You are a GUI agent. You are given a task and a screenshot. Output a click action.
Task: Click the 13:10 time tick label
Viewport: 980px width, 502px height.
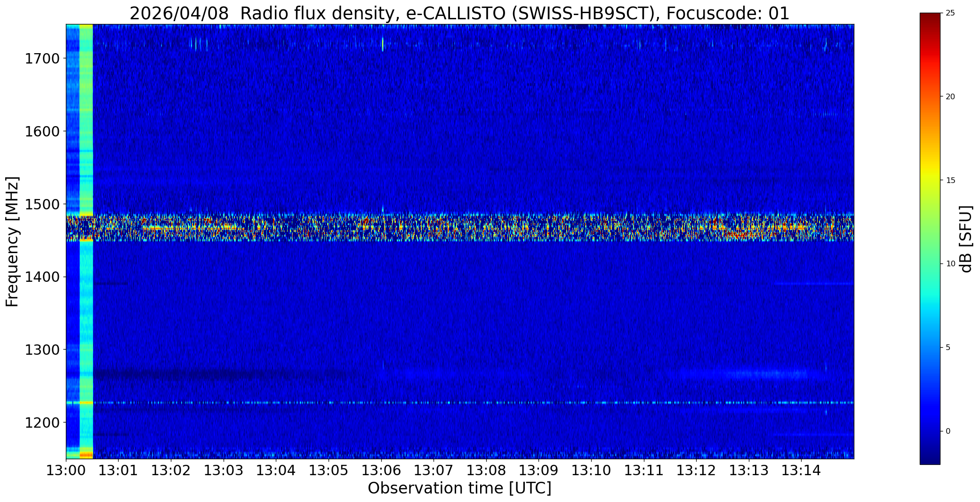592,470
